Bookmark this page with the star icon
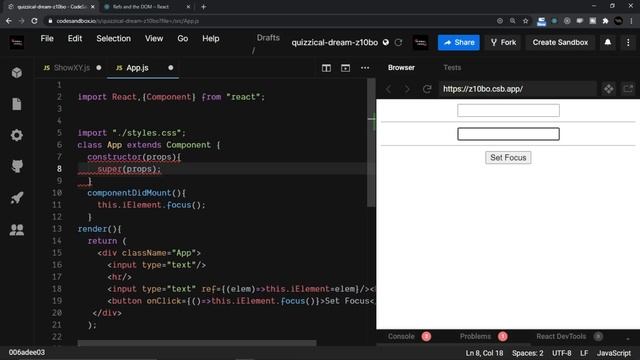This screenshot has height=360, width=640. [x=526, y=21]
